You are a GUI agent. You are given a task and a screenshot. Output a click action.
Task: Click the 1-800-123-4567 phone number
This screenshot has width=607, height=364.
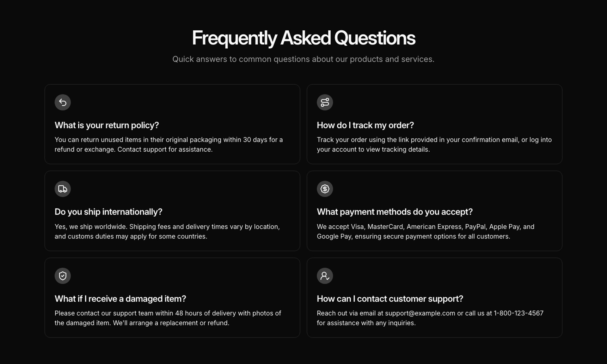pyautogui.click(x=518, y=313)
